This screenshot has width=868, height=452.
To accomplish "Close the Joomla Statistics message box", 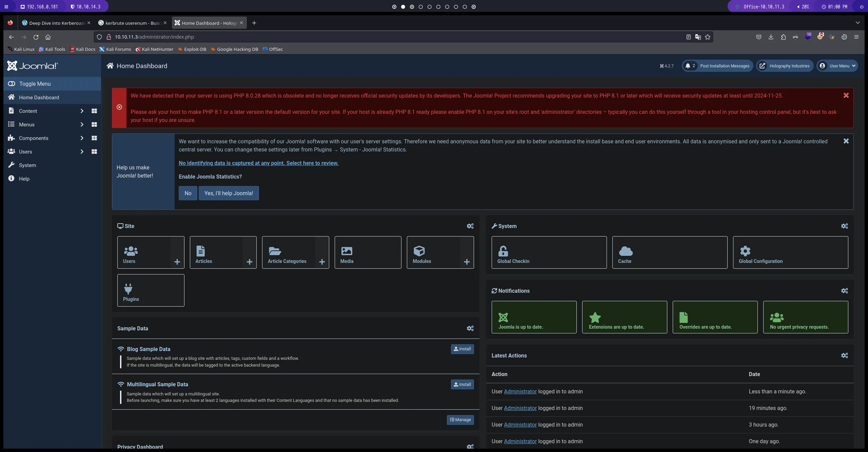I will coord(846,141).
